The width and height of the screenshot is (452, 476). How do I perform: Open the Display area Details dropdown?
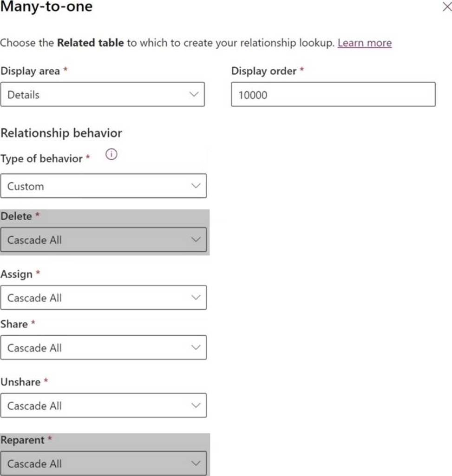click(x=103, y=94)
